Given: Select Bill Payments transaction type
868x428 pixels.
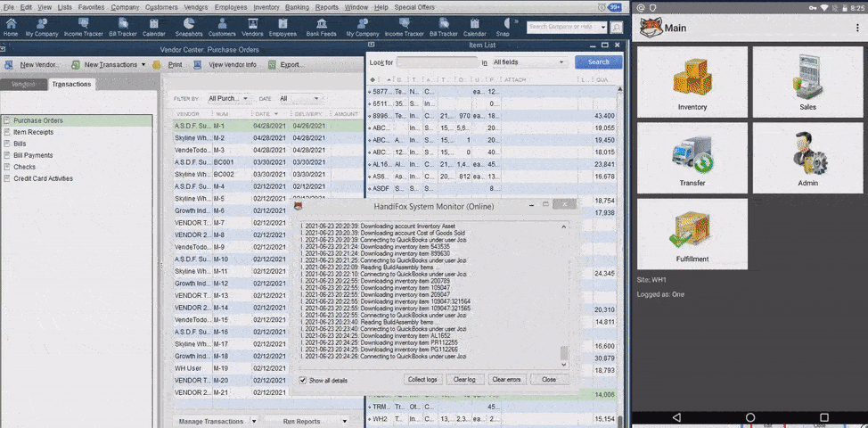Looking at the screenshot, I should [x=77, y=155].
